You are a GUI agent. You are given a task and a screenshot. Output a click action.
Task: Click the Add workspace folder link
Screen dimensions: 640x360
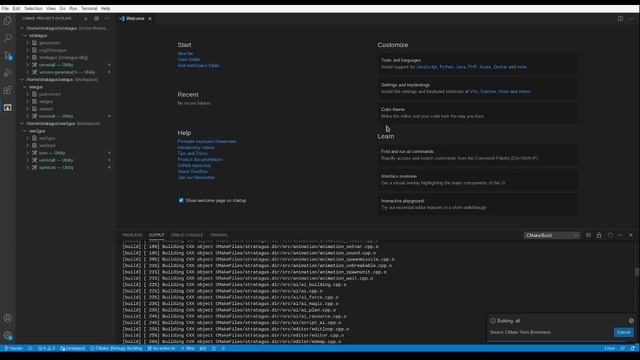point(199,66)
